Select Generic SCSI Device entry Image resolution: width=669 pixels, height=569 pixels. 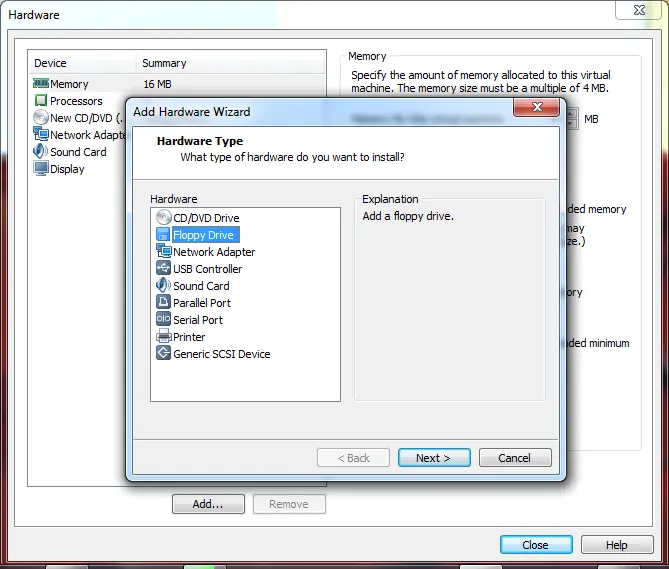click(221, 354)
